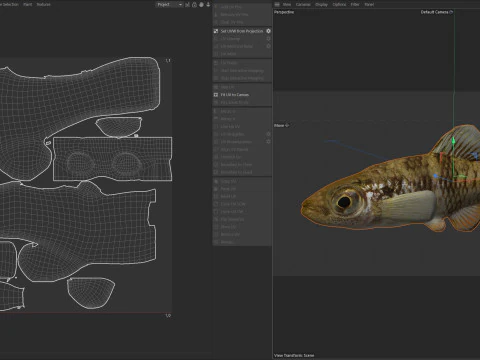Viewport: 480px width, 360px height.
Task: Click the Set UVW from Projection command
Action: pyautogui.click(x=242, y=31)
